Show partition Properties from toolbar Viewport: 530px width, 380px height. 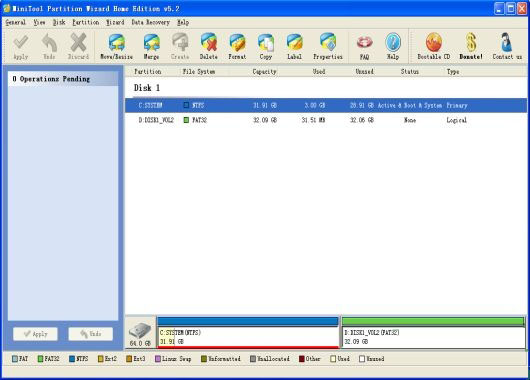(328, 47)
